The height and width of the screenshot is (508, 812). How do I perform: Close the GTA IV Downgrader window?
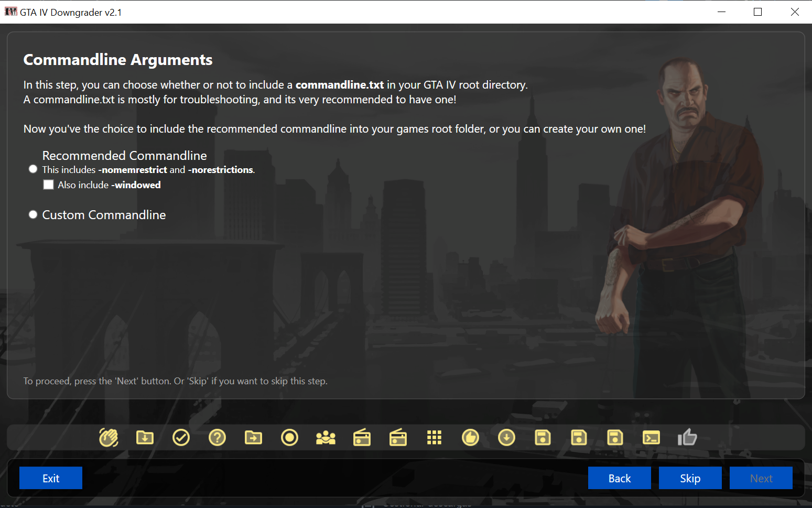794,12
